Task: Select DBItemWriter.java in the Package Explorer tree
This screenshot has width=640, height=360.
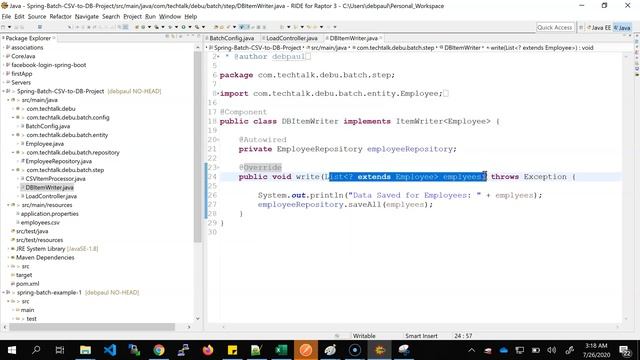Action: pyautogui.click(x=49, y=187)
